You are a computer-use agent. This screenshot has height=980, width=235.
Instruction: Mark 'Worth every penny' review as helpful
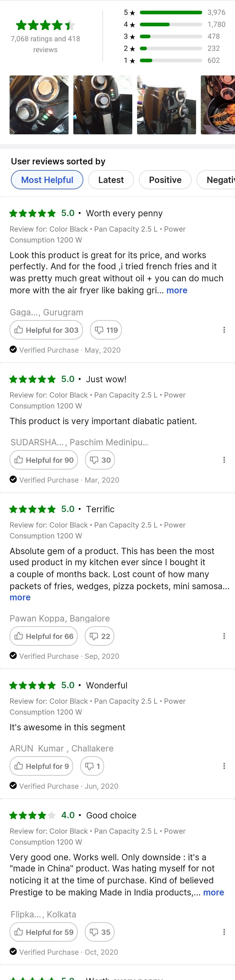tap(46, 330)
